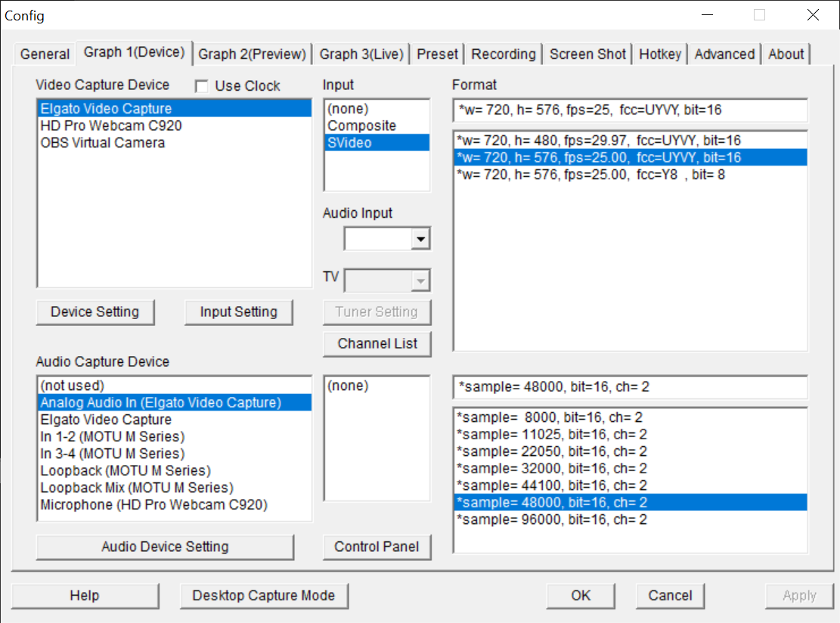This screenshot has width=840, height=623.
Task: Select sample= 96000 audio format
Action: click(x=631, y=519)
